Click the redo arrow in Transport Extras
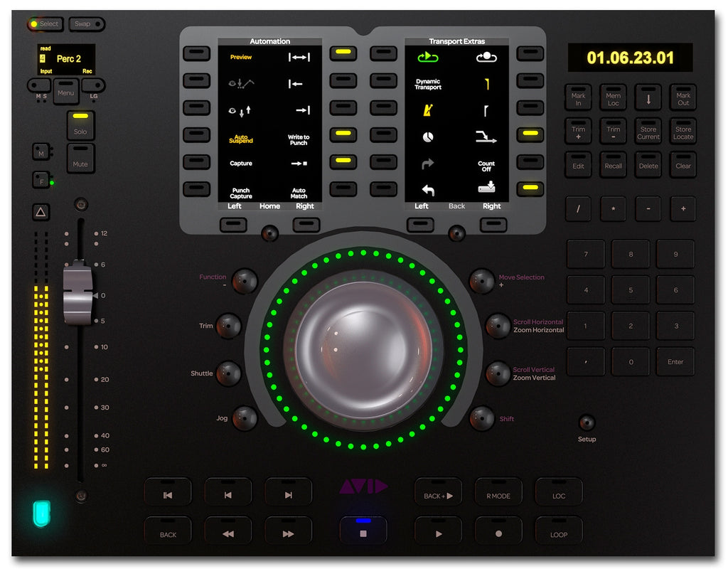 427,163
